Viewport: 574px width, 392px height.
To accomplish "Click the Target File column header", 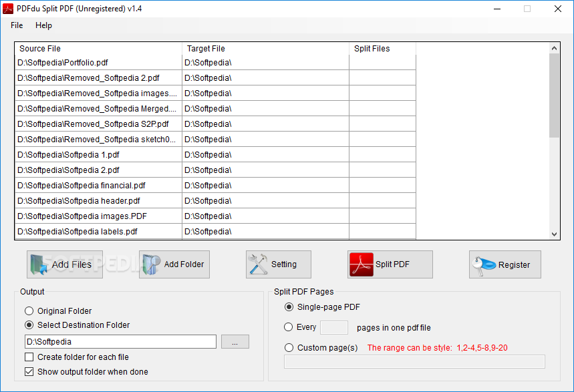I will (x=266, y=49).
